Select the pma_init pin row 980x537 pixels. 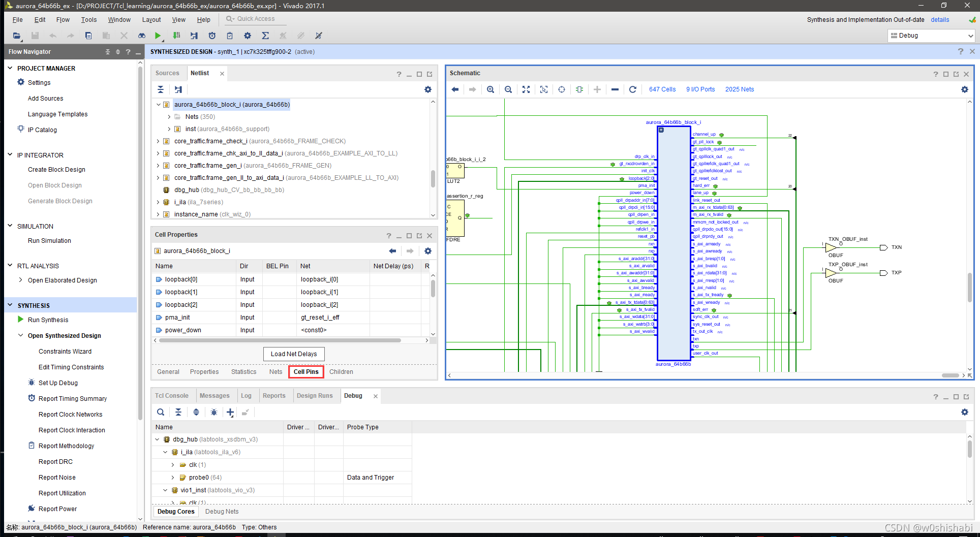tap(291, 318)
